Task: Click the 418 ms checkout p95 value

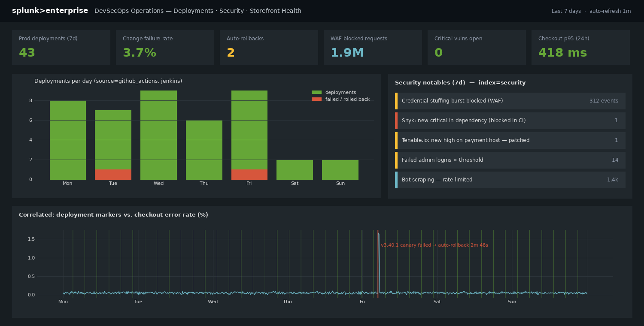Action: tap(562, 53)
